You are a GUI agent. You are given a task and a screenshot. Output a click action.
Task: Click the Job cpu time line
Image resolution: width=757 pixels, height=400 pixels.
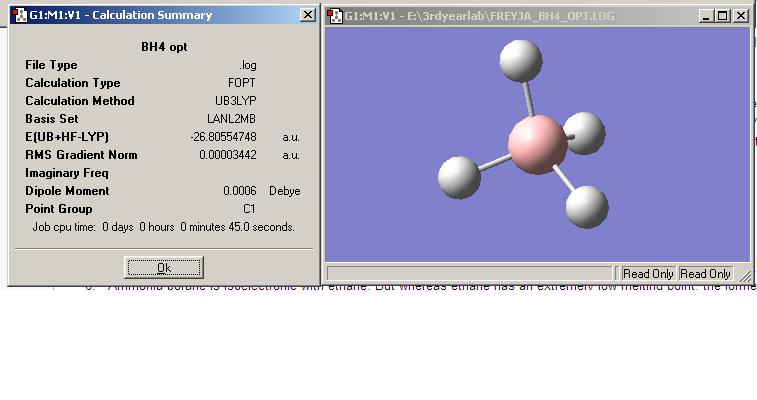click(164, 227)
